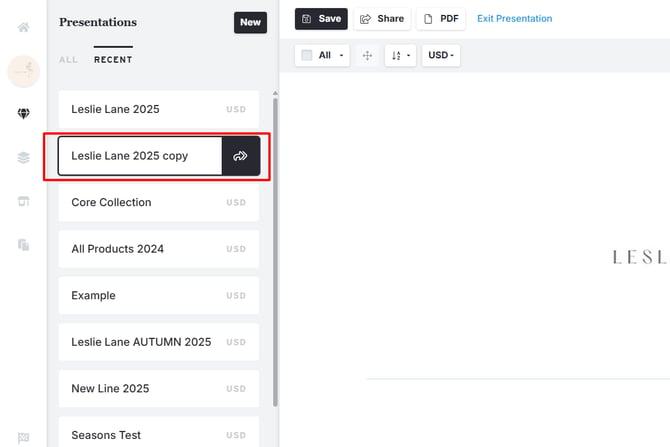The image size is (670, 447).
Task: Open the brand logo avatar
Action: tap(24, 71)
